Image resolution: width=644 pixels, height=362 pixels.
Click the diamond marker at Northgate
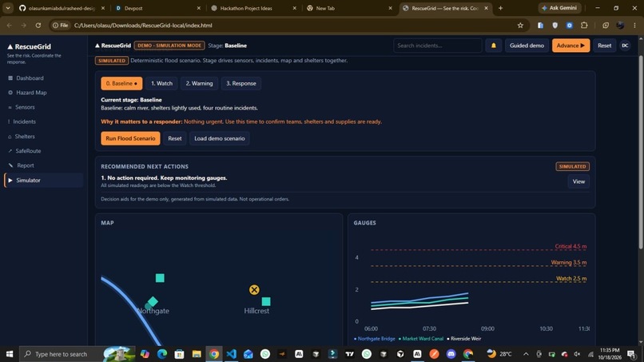point(153,302)
